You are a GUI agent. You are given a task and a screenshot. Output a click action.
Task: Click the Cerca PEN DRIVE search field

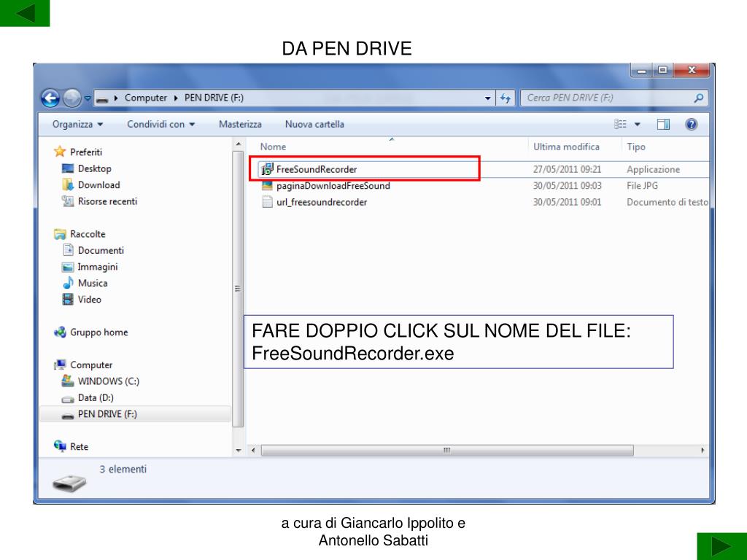point(614,98)
